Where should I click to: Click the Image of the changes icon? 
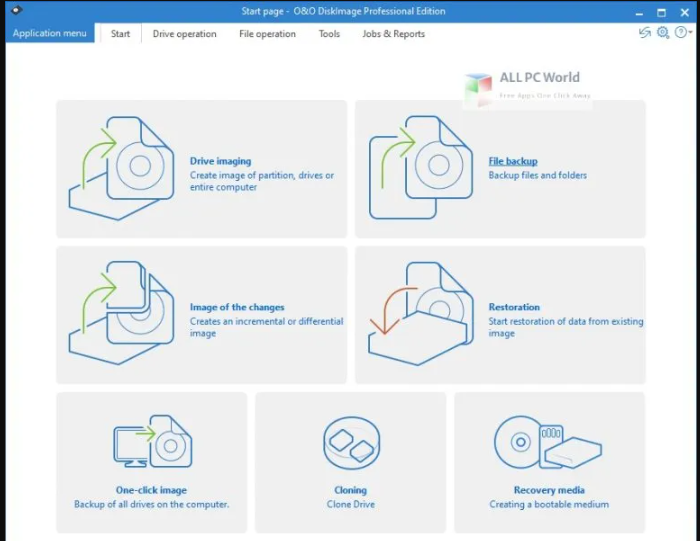point(121,313)
